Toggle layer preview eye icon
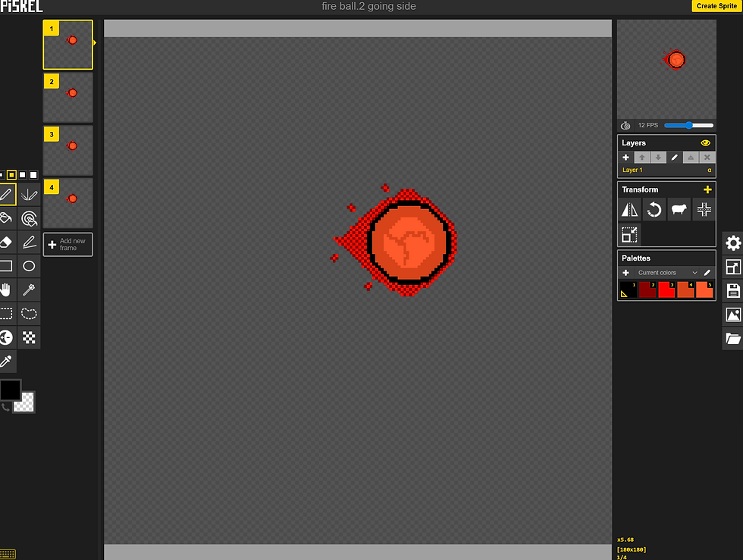Screen dimensions: 743x560 705,142
